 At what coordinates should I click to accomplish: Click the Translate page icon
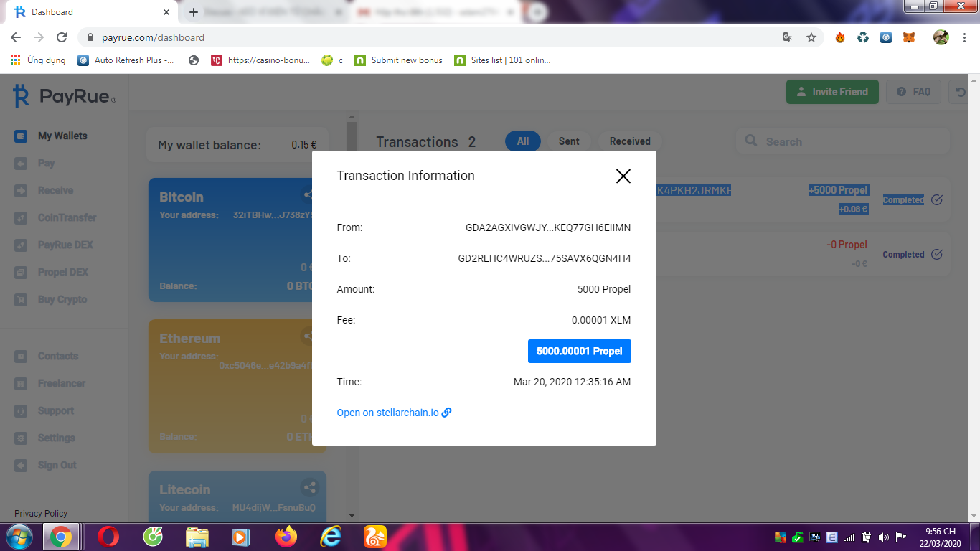(x=788, y=37)
